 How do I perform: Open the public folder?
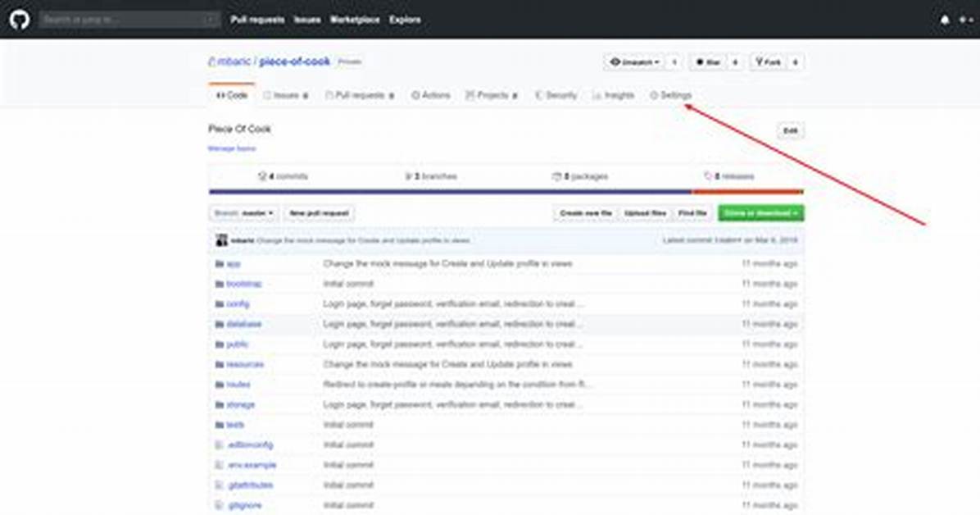(x=238, y=344)
